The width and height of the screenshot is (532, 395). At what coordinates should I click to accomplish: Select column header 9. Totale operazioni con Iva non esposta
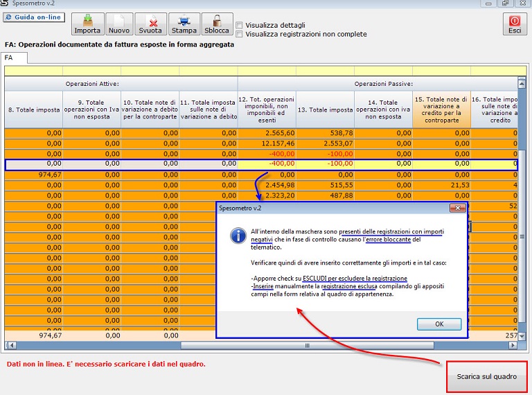(x=92, y=109)
